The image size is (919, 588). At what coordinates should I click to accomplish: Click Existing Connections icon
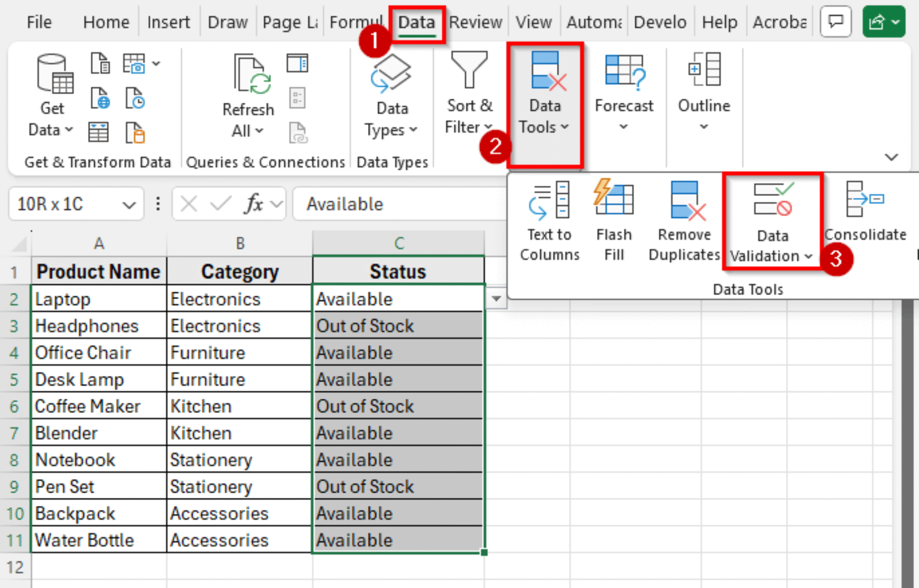[x=135, y=132]
